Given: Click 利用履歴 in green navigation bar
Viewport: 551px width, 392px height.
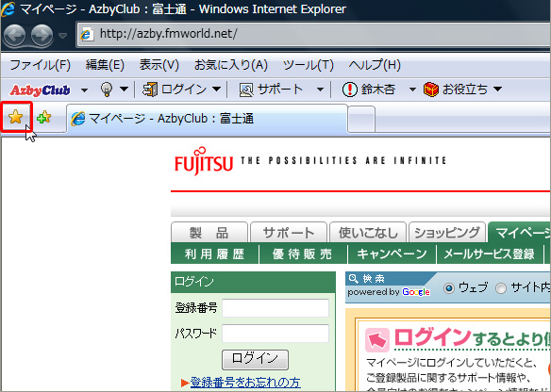Looking at the screenshot, I should tap(215, 253).
